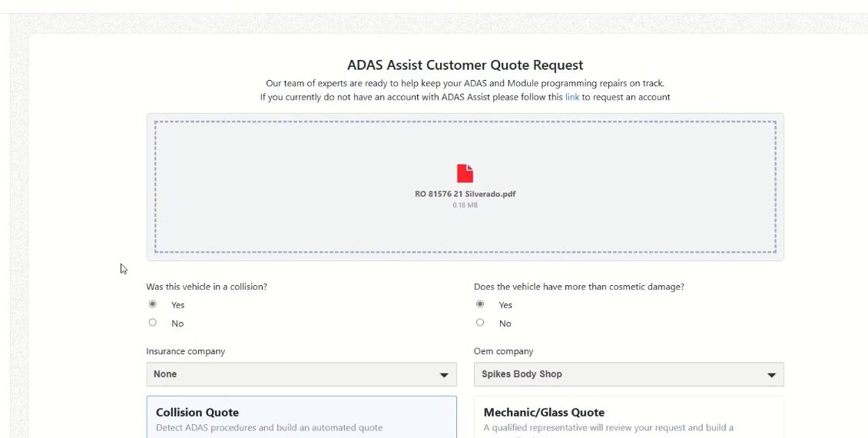Click the red PDF file icon

[465, 174]
